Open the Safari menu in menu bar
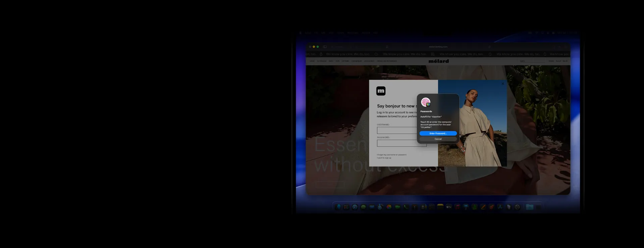 (x=308, y=33)
